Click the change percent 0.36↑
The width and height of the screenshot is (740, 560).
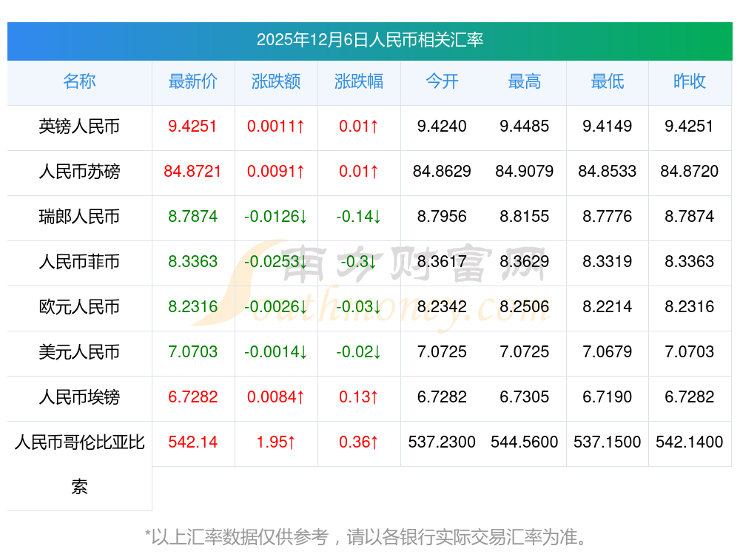(x=359, y=442)
